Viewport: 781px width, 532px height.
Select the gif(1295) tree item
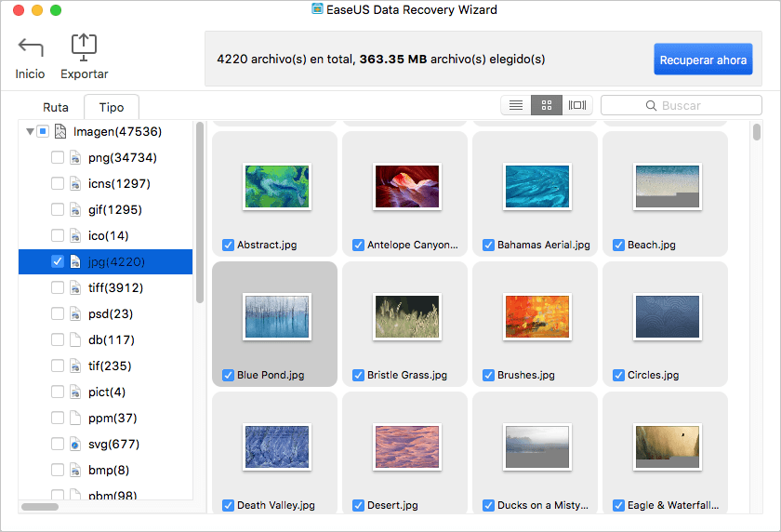click(x=114, y=210)
